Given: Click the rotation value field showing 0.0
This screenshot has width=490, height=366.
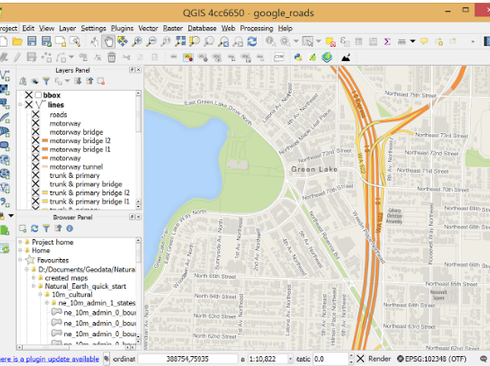Looking at the screenshot, I should 330,359.
